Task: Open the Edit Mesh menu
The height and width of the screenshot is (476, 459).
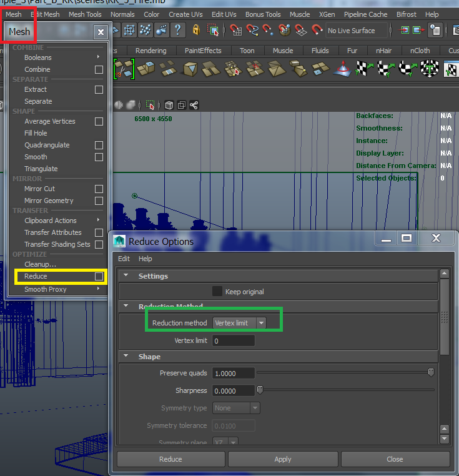Action: [44, 14]
